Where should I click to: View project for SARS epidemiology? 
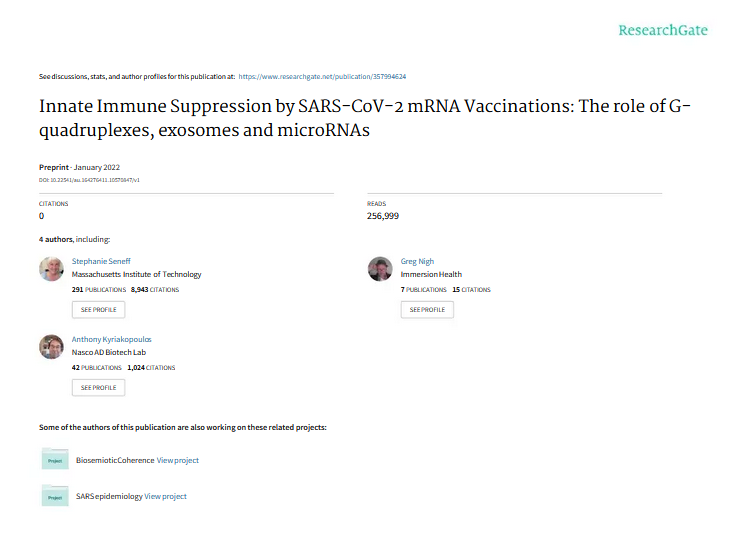pyautogui.click(x=166, y=496)
